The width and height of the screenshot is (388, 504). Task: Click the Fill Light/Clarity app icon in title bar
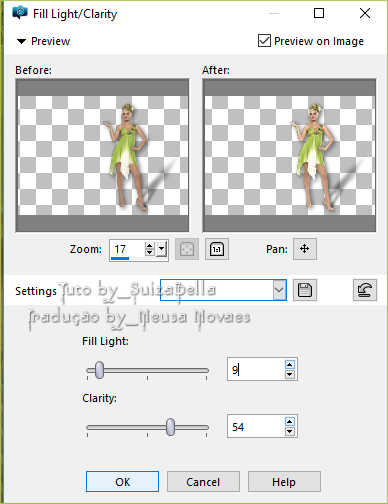[x=20, y=13]
